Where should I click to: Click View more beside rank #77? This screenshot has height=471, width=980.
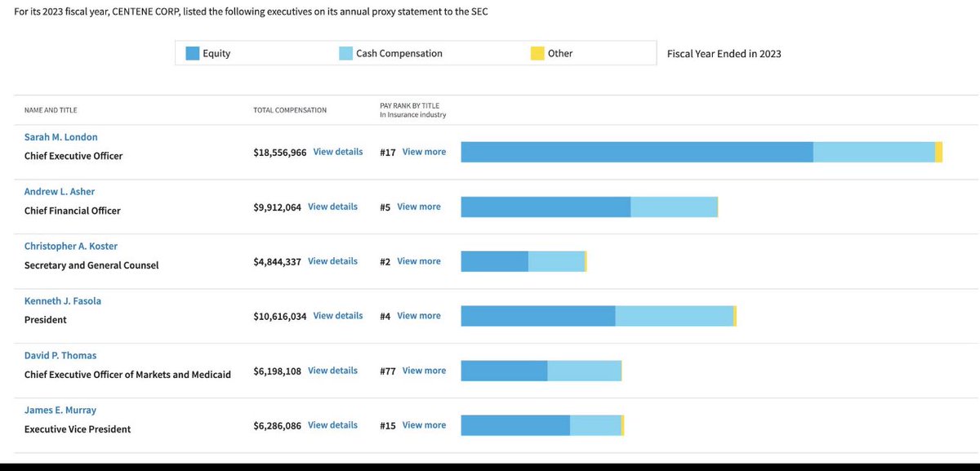[424, 371]
